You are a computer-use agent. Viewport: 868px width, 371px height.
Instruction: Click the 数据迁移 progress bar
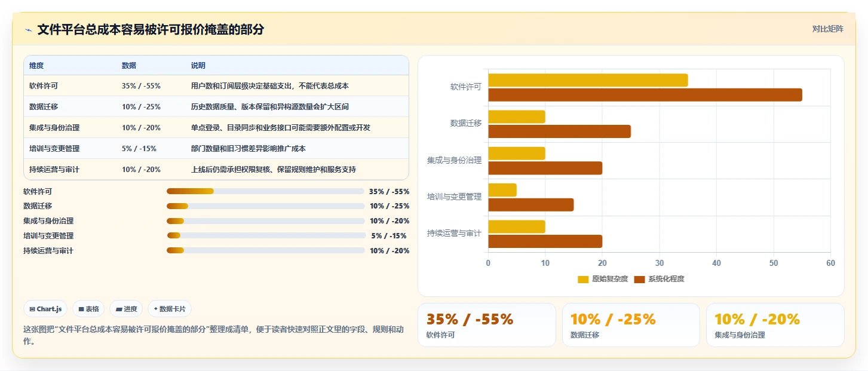[265, 206]
